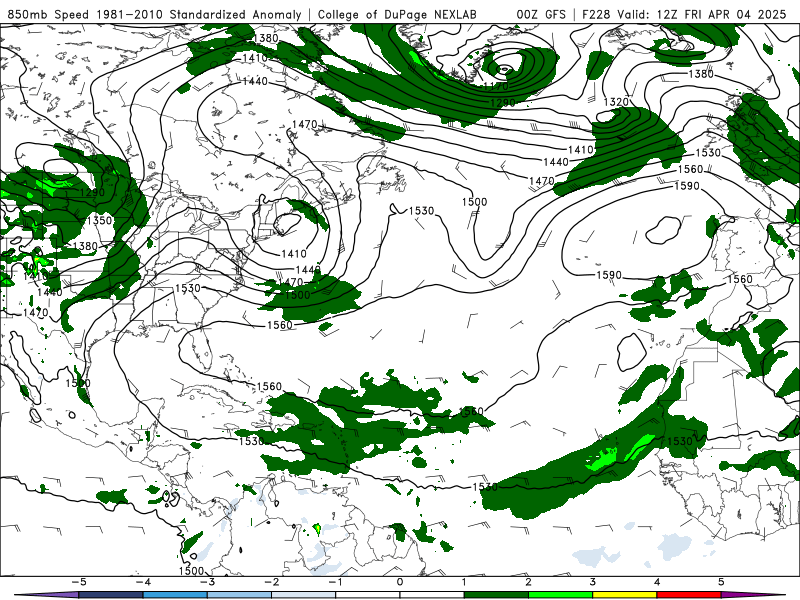The width and height of the screenshot is (800, 600).
Task: Click the 1350 contour label
Action: 99,220
